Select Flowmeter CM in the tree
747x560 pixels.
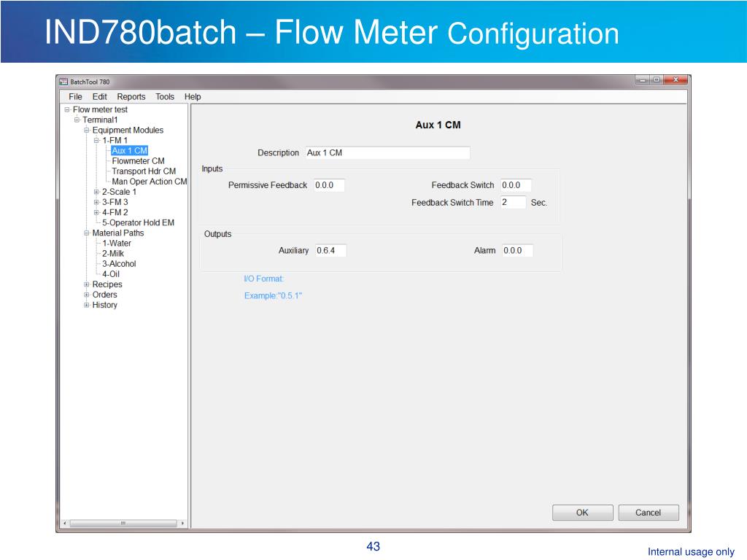138,161
